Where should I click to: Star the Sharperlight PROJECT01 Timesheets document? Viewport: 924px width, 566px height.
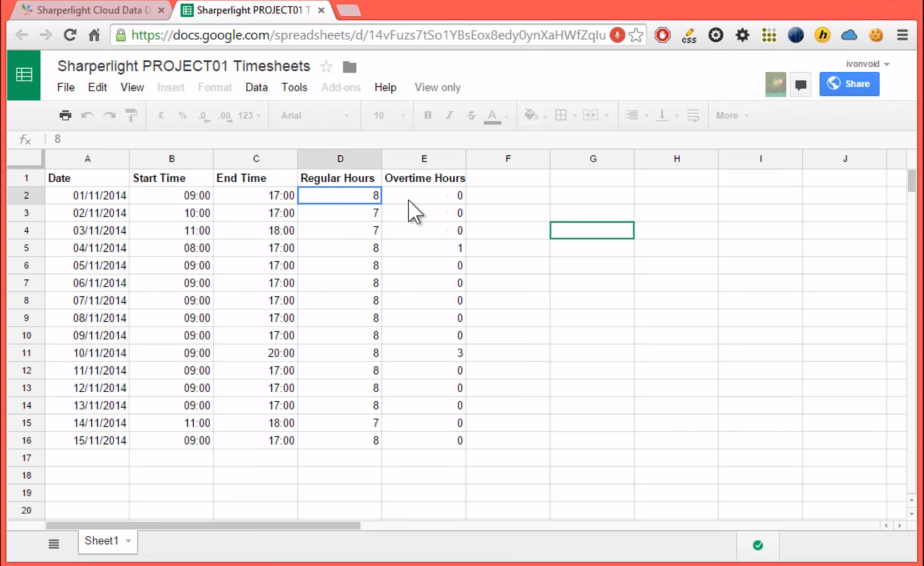(326, 67)
